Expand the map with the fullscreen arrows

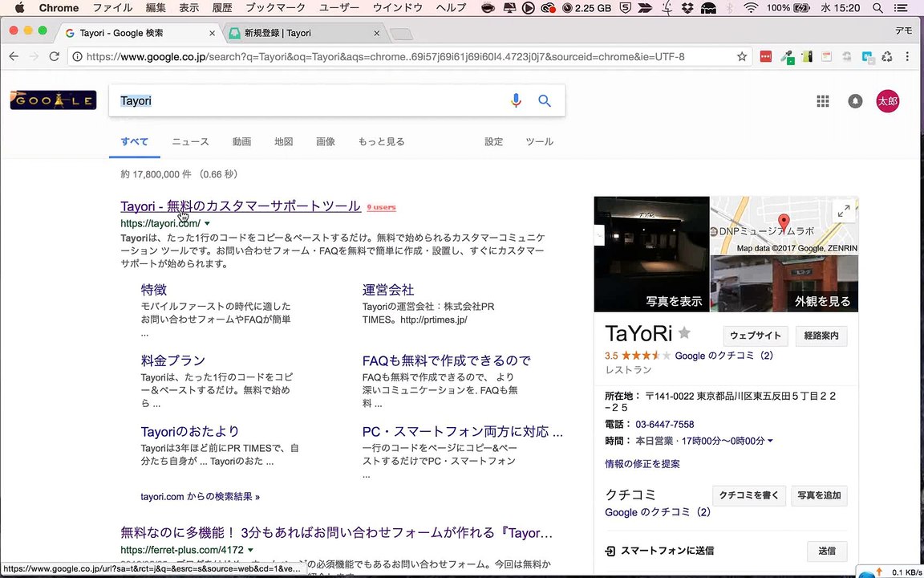pyautogui.click(x=844, y=210)
